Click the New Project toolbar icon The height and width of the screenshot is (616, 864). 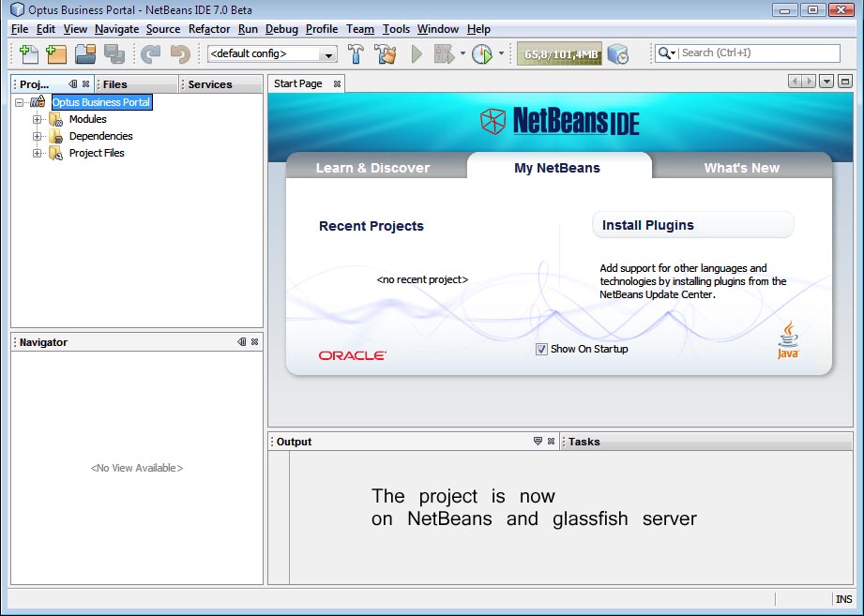tap(56, 54)
